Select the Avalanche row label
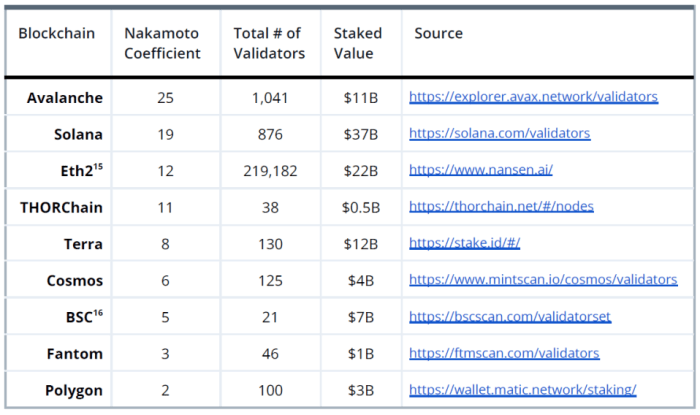700x415 pixels. (x=65, y=98)
